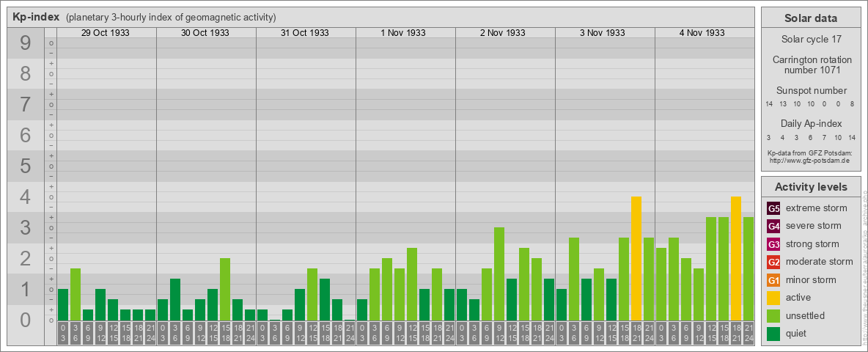
Task: Click the 21-24 time label under 4 Nov
Action: [x=749, y=333]
